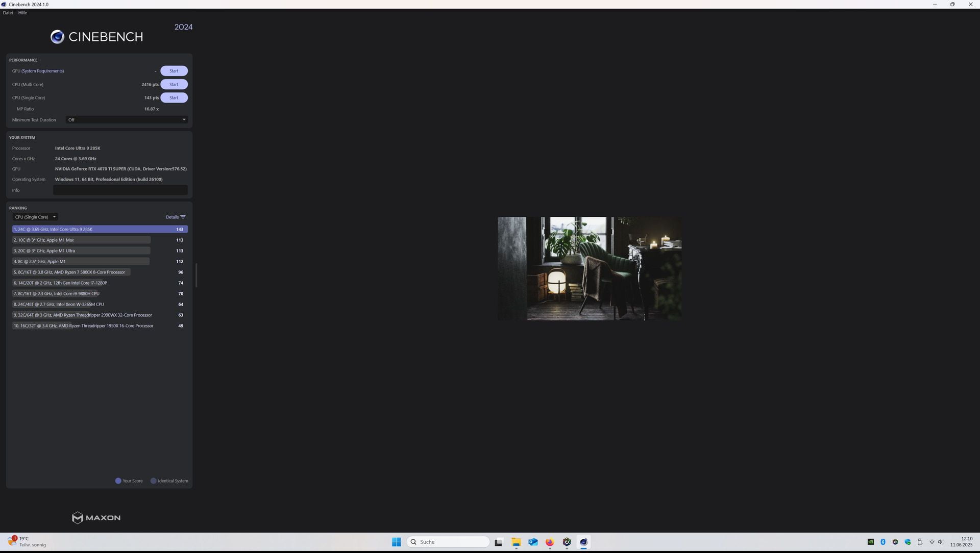The height and width of the screenshot is (553, 980).
Task: Open the Minimum Test Duration dropdown
Action: (x=127, y=120)
